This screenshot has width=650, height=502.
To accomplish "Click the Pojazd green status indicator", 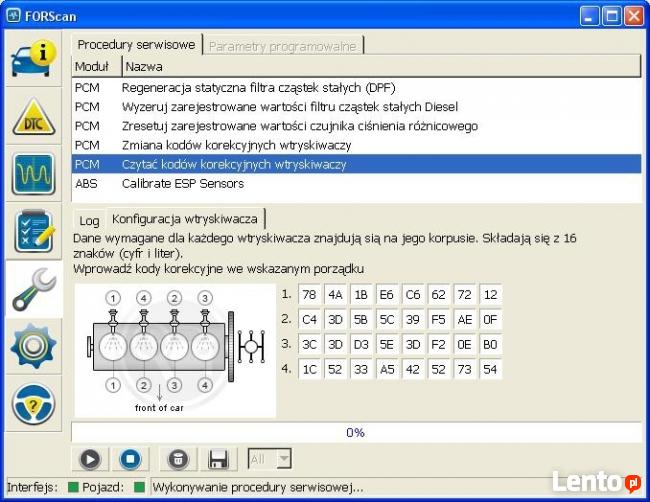I will (x=140, y=487).
